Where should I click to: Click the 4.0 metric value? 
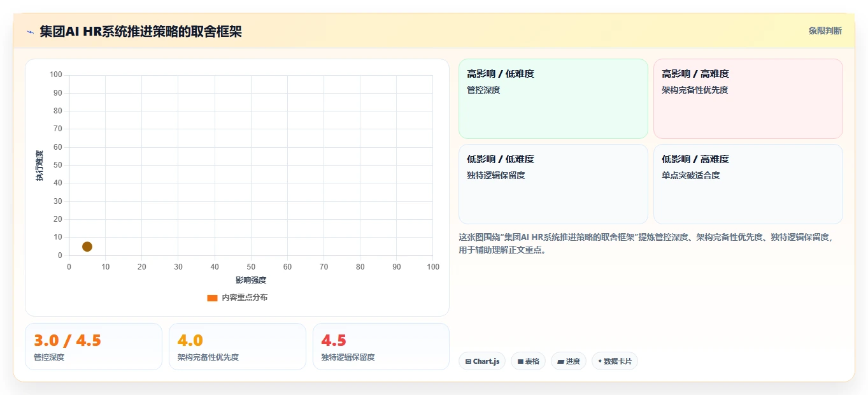[190, 340]
